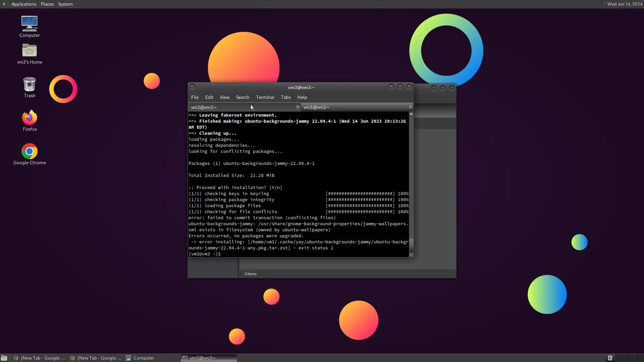Open the System menu
The image size is (644, 362).
point(65,4)
